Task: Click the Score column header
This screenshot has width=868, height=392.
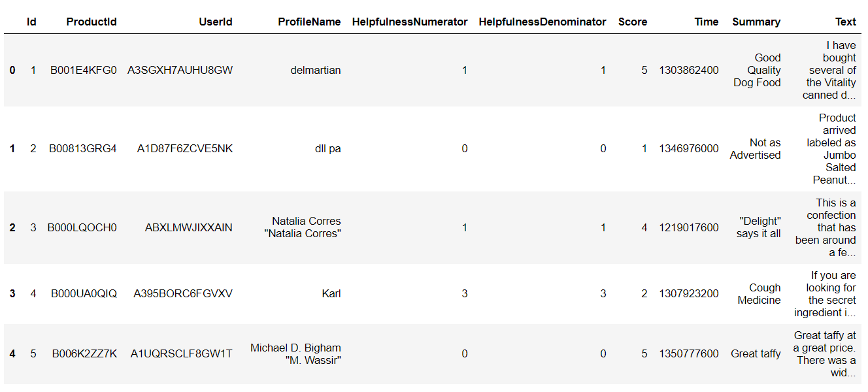Action: tap(633, 22)
